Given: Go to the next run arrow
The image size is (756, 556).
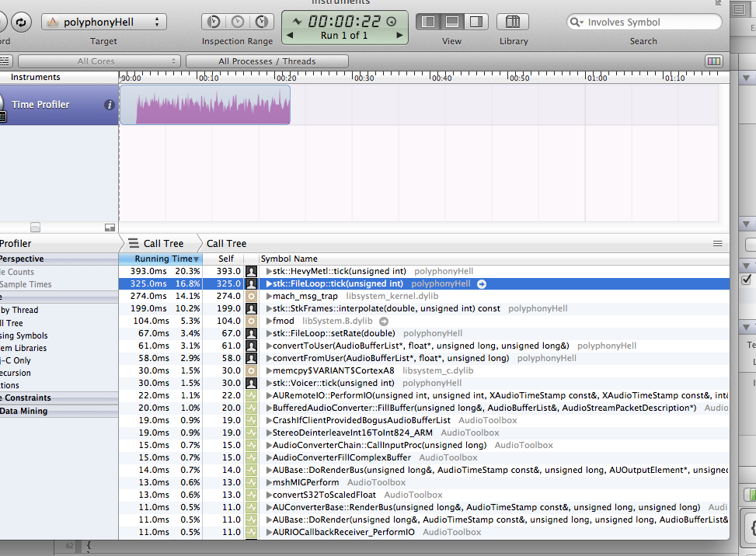Looking at the screenshot, I should click(399, 36).
